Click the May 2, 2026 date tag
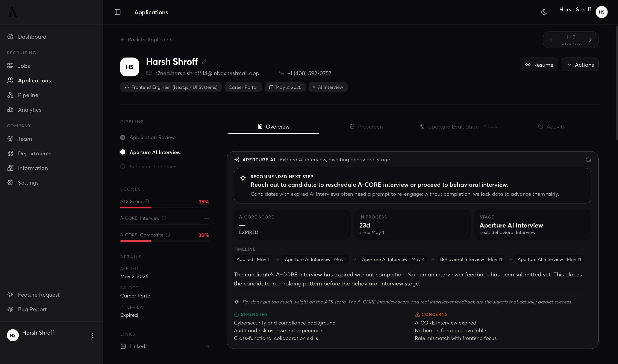The height and width of the screenshot is (364, 618). pyautogui.click(x=285, y=87)
